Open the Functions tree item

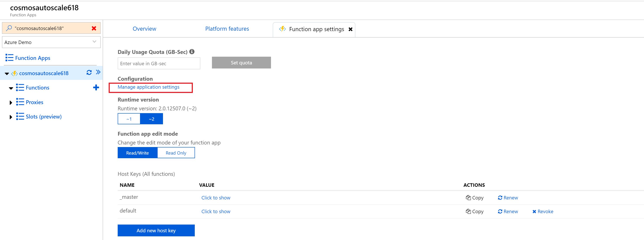[x=38, y=88]
